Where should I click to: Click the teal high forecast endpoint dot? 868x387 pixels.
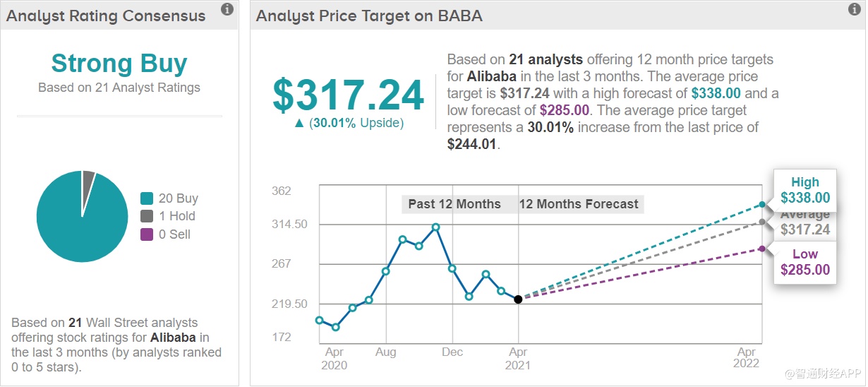[x=762, y=205]
